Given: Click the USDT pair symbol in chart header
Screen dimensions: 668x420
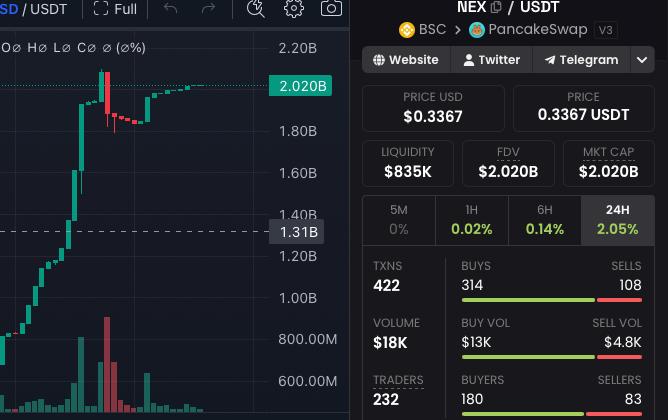Looking at the screenshot, I should point(49,9).
